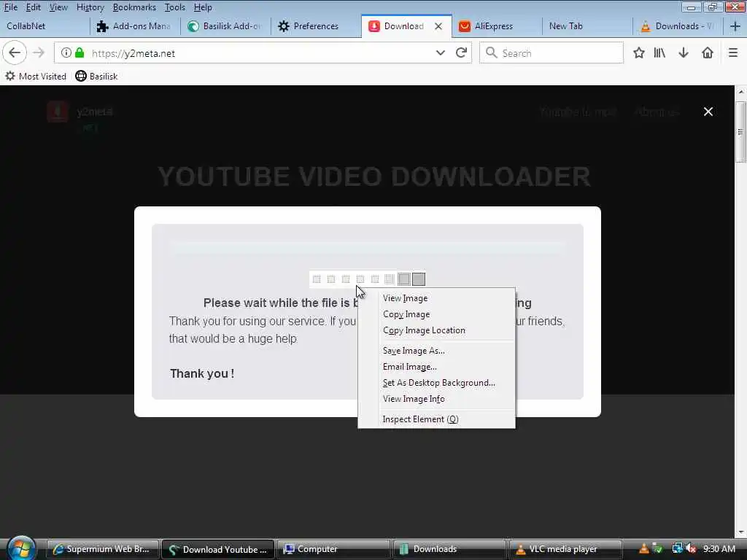Choose View Image Info entry
Screen dimensions: 747x560
tap(437, 399)
